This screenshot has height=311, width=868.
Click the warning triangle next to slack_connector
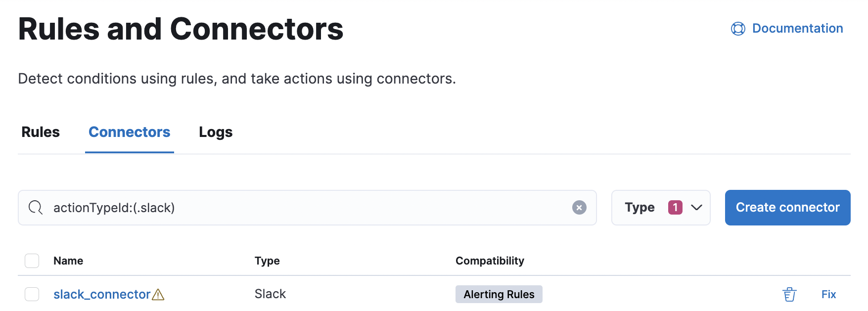coord(157,294)
